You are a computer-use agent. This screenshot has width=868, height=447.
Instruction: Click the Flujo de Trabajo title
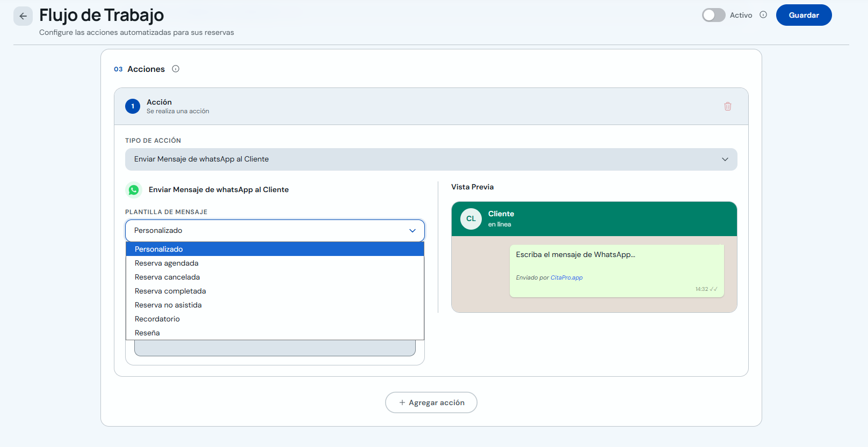pos(102,15)
